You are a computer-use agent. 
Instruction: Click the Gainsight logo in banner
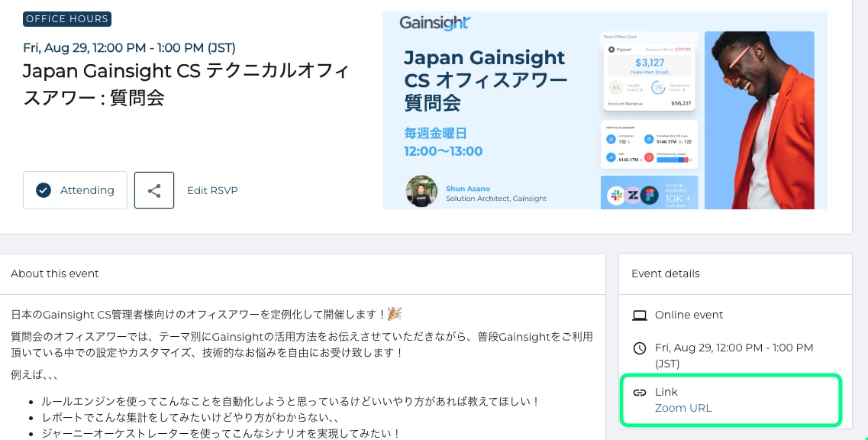tap(434, 23)
